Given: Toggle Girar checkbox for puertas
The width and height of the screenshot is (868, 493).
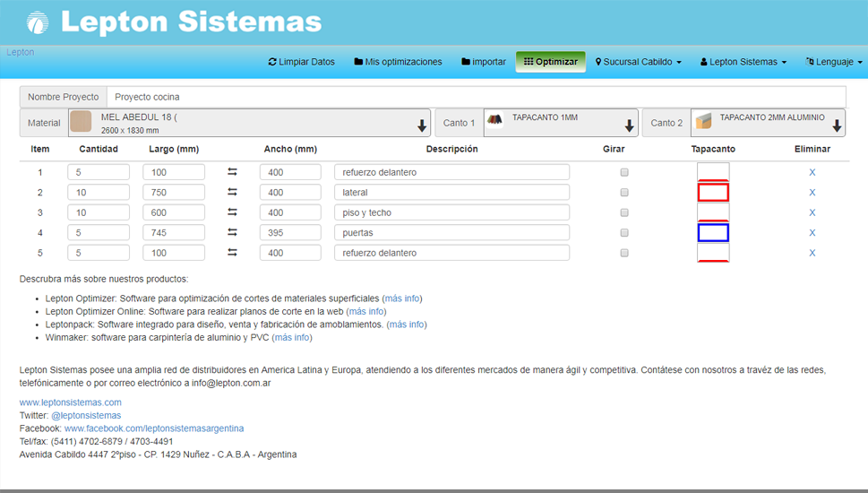Looking at the screenshot, I should (624, 233).
